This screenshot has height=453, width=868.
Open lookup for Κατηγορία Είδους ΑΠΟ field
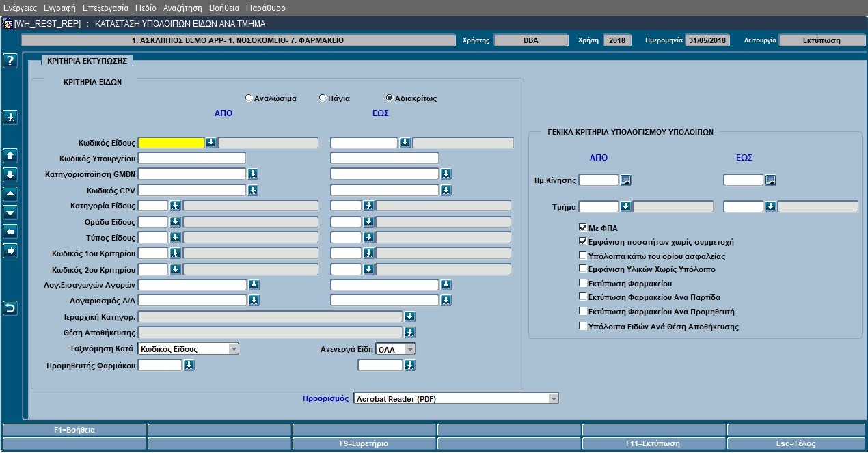coord(175,206)
